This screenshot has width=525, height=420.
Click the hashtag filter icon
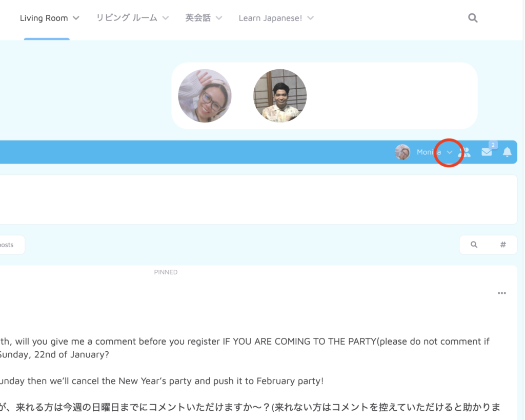click(x=503, y=245)
